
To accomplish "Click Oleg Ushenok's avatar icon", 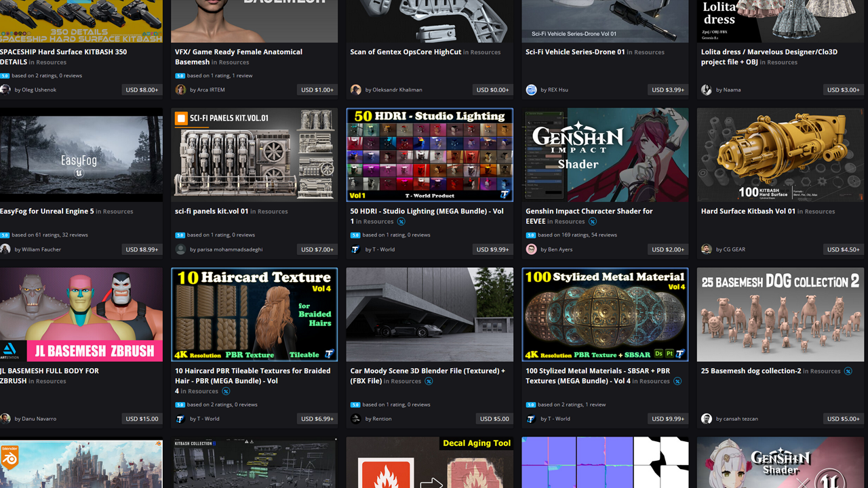I will point(5,89).
